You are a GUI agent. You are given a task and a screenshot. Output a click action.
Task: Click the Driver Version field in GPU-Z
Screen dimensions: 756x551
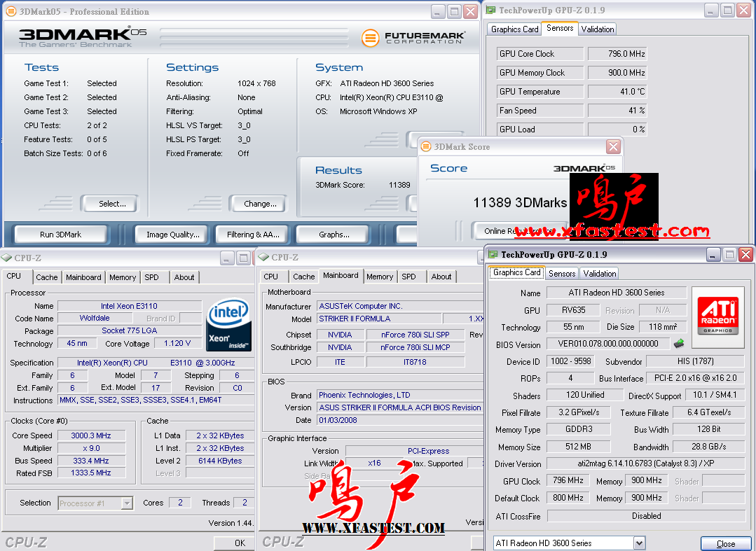[x=646, y=463]
